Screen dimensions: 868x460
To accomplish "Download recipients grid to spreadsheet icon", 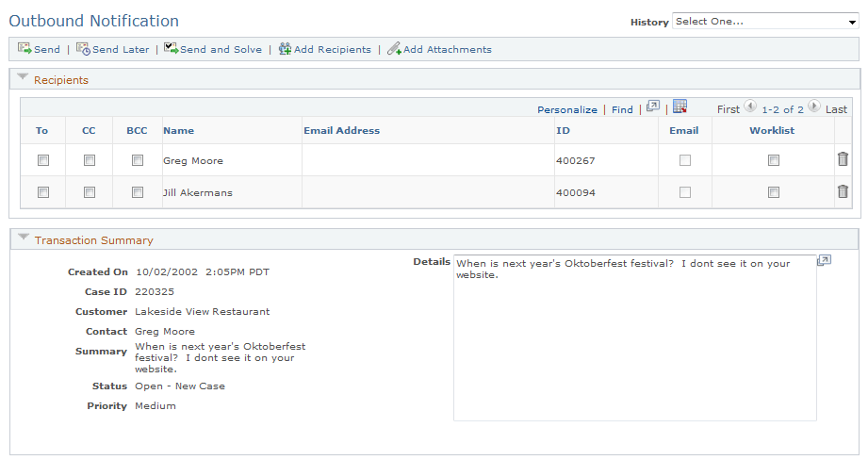I will pos(680,107).
